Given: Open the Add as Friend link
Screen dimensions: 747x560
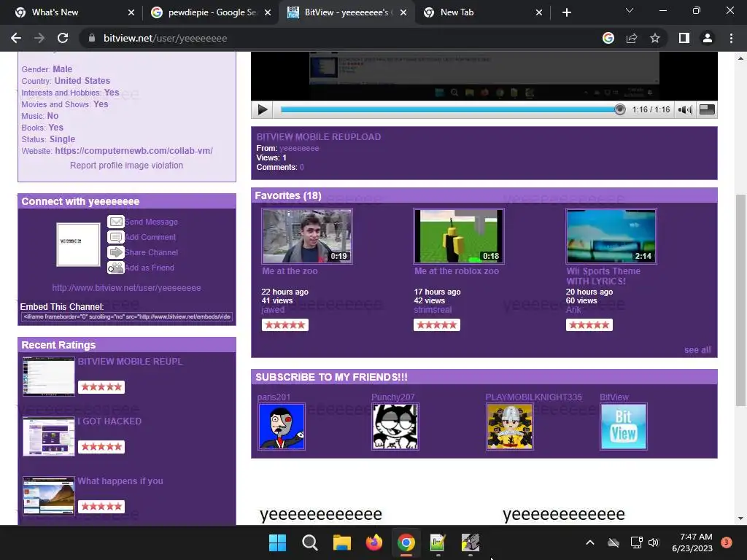Looking at the screenshot, I should tap(149, 268).
